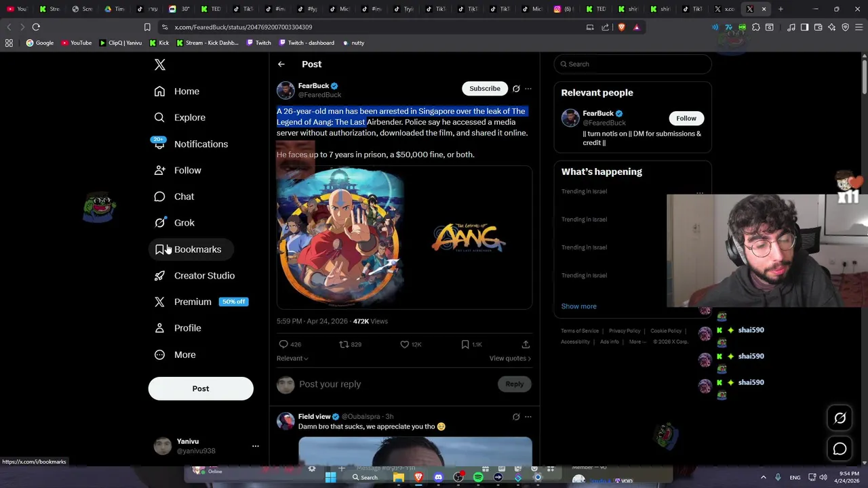868x488 pixels.
Task: Open a new browser tab
Action: pyautogui.click(x=781, y=9)
